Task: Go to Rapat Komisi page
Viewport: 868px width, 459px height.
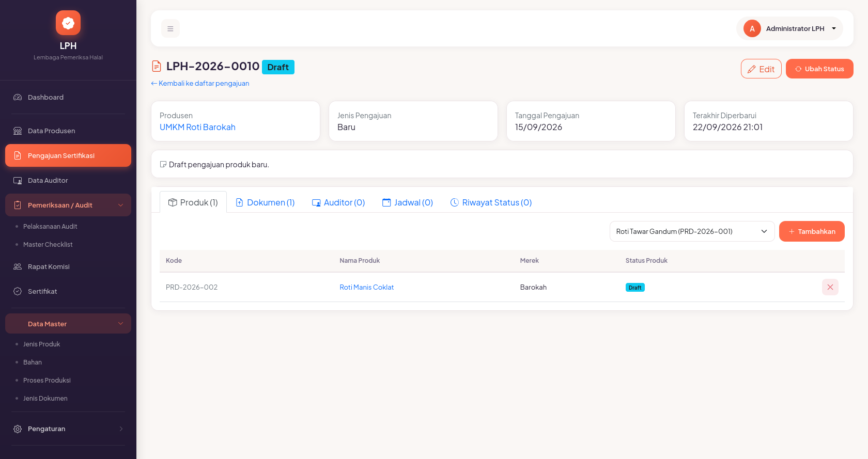Action: (x=68, y=266)
